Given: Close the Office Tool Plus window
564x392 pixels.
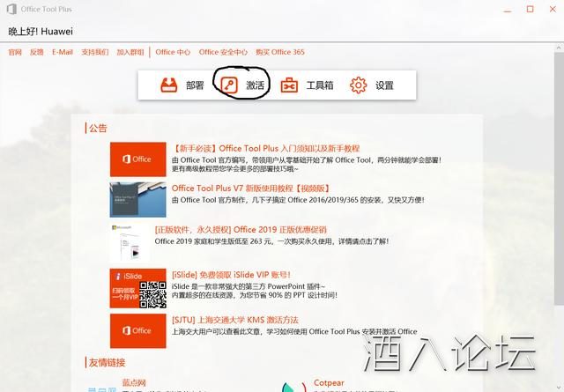Looking at the screenshot, I should point(553,10).
